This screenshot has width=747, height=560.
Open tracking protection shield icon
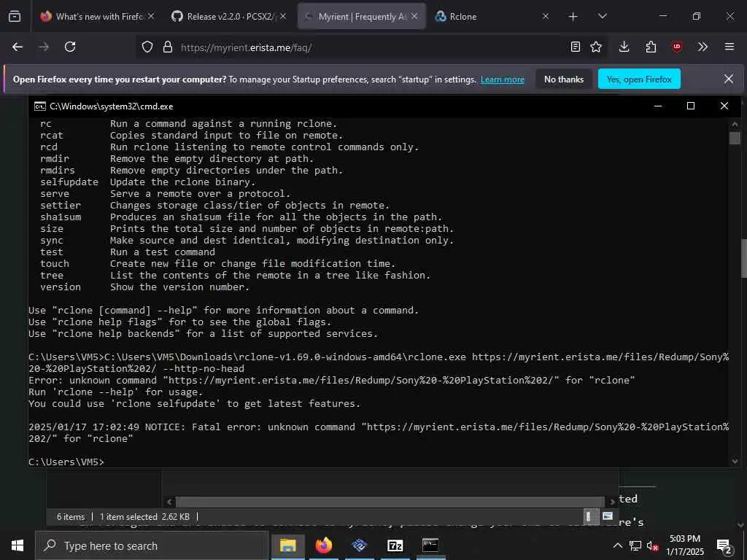pos(147,47)
